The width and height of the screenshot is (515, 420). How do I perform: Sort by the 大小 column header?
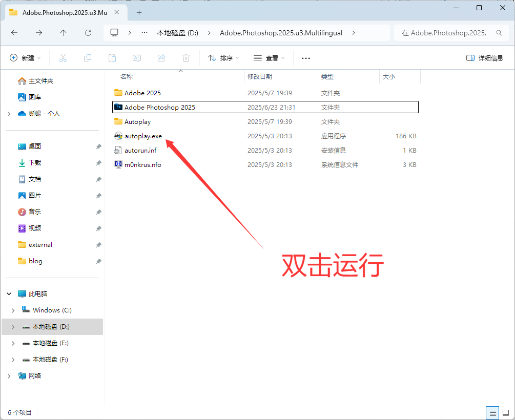point(389,76)
